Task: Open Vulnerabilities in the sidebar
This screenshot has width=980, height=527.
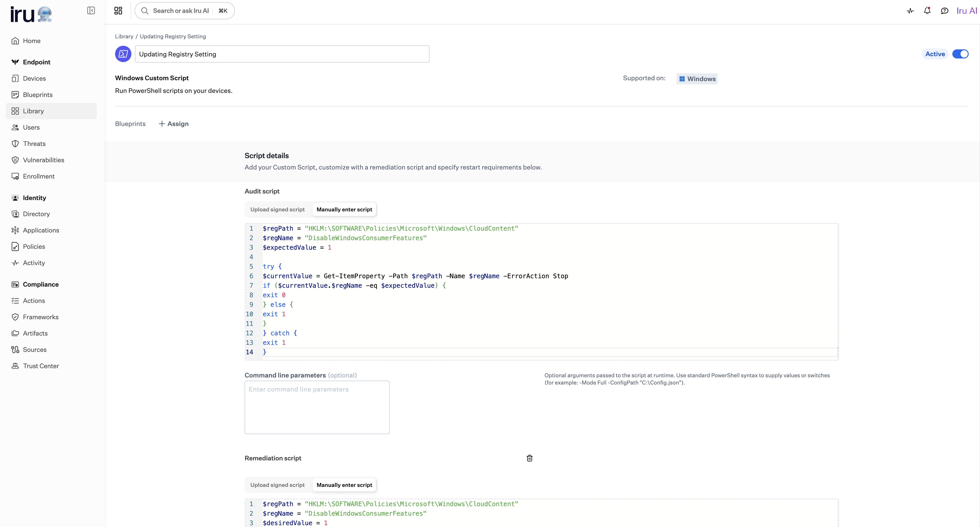Action: pyautogui.click(x=43, y=160)
